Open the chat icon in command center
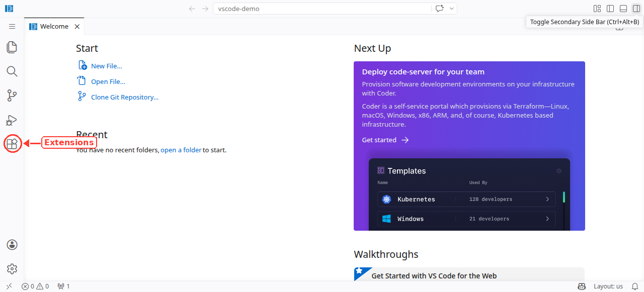 coord(440,9)
